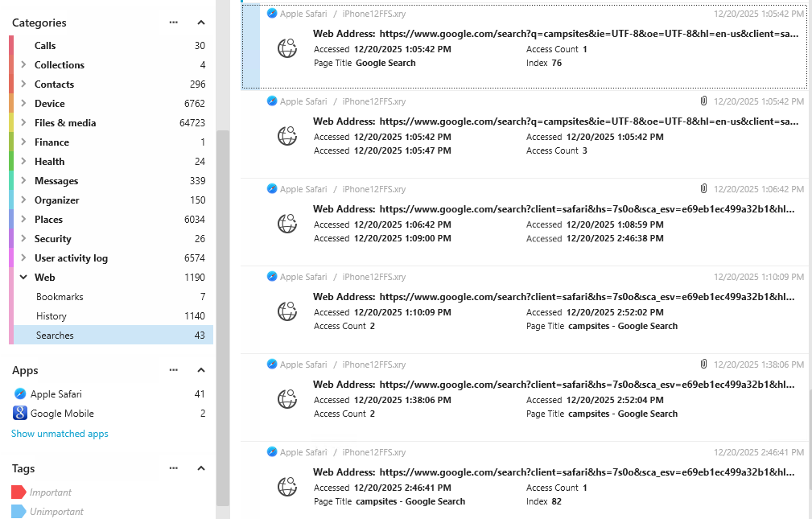The width and height of the screenshot is (812, 519).
Task: Expand the Messages category arrow
Action: [23, 180]
